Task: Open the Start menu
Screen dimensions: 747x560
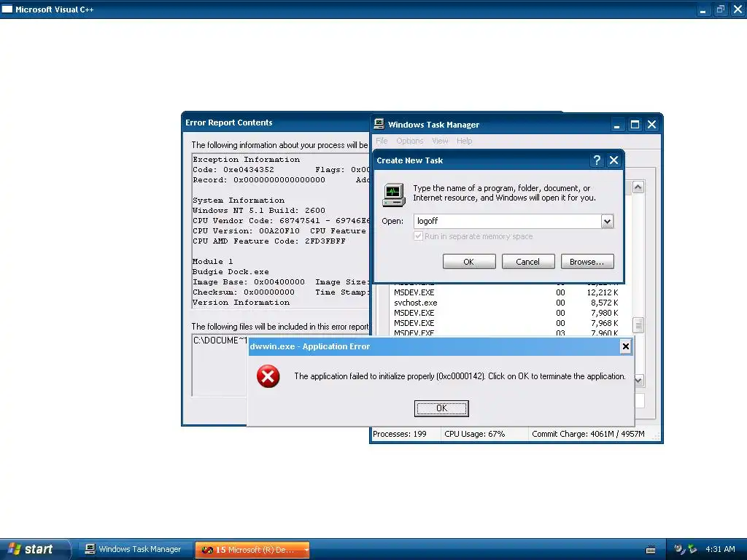Action: pyautogui.click(x=35, y=549)
